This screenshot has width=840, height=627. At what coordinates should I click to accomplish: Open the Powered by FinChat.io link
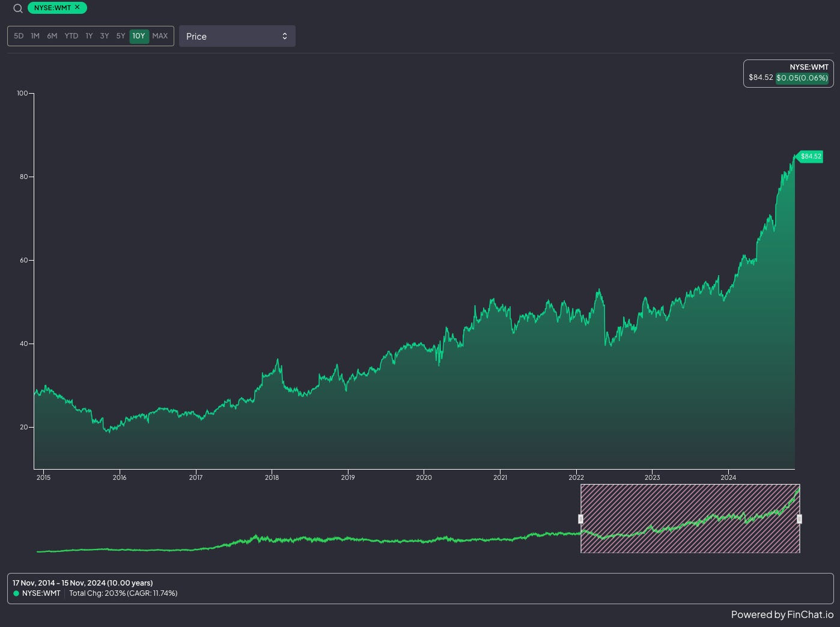pyautogui.click(x=782, y=614)
